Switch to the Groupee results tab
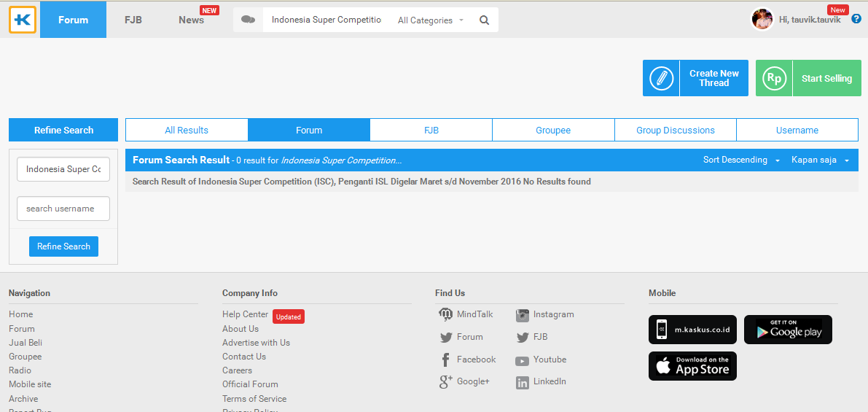868x412 pixels. (553, 130)
